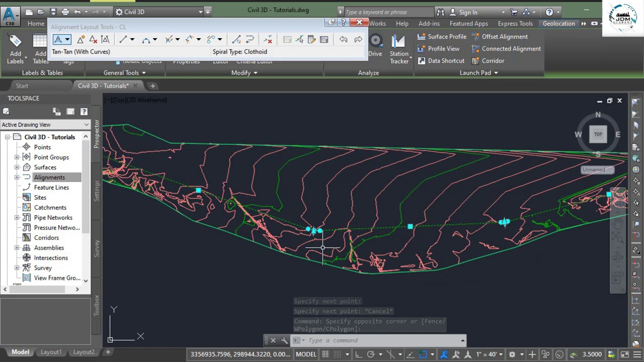Open the Sub-entity editor icon

pos(312,40)
